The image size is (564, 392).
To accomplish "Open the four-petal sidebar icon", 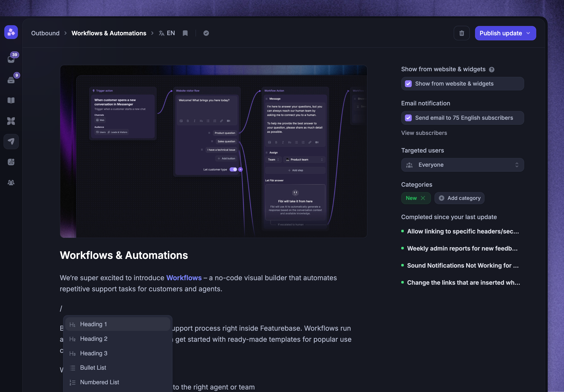I will click(x=11, y=121).
